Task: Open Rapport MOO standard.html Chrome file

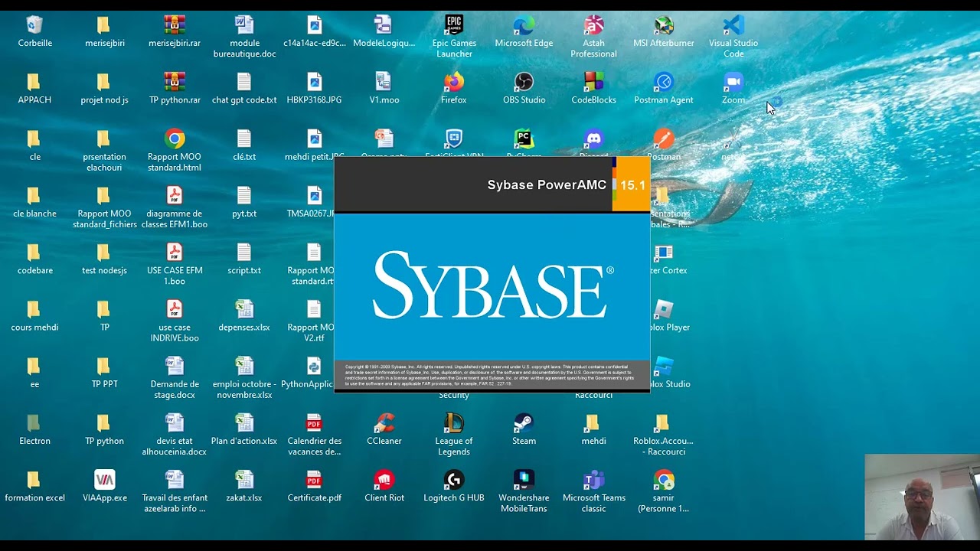Action: tap(175, 150)
